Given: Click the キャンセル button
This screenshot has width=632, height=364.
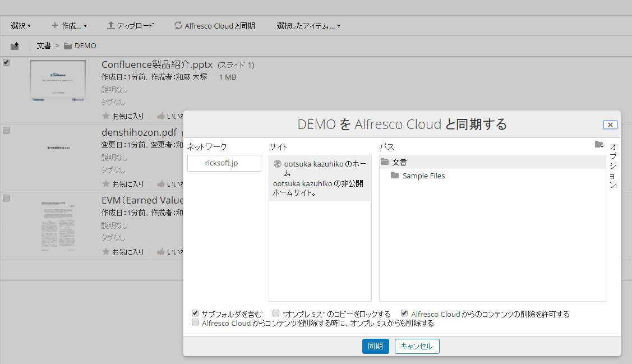Looking at the screenshot, I should tap(417, 346).
